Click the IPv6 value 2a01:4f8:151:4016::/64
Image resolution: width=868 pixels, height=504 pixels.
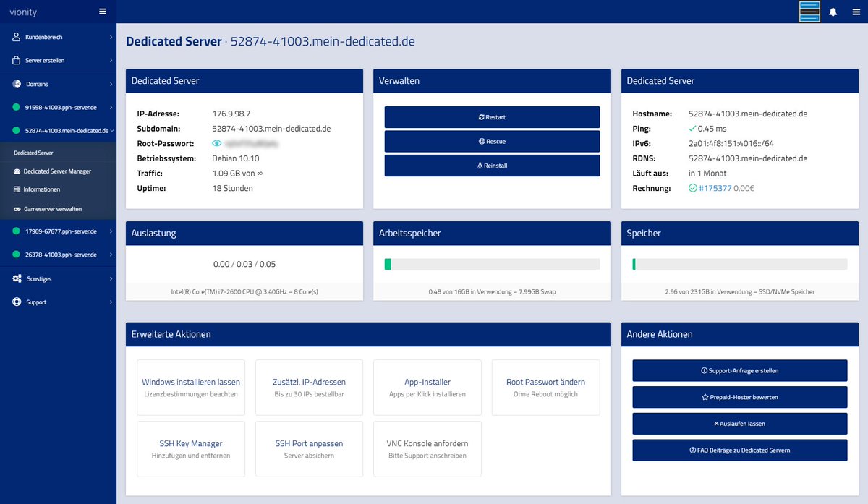[x=731, y=144]
